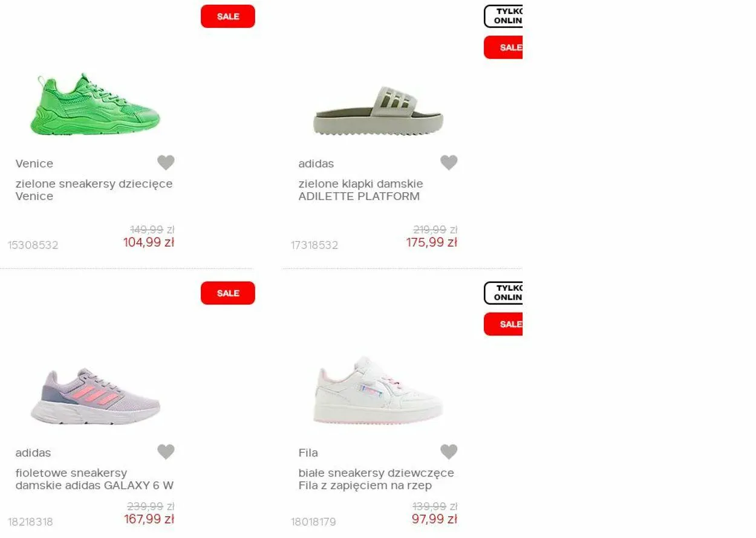The height and width of the screenshot is (538, 756).
Task: Click Tylko Online badge above Fila sneakers
Action: coord(503,293)
